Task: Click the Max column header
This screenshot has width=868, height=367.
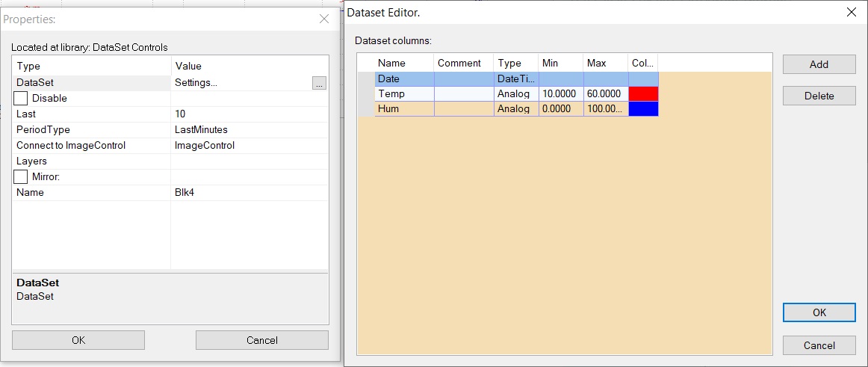Action: 606,63
